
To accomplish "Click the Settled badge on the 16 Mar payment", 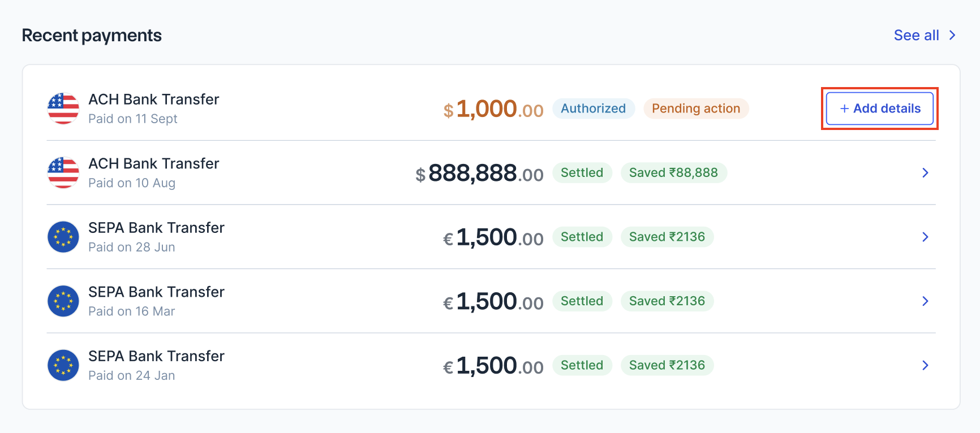I will pos(582,301).
